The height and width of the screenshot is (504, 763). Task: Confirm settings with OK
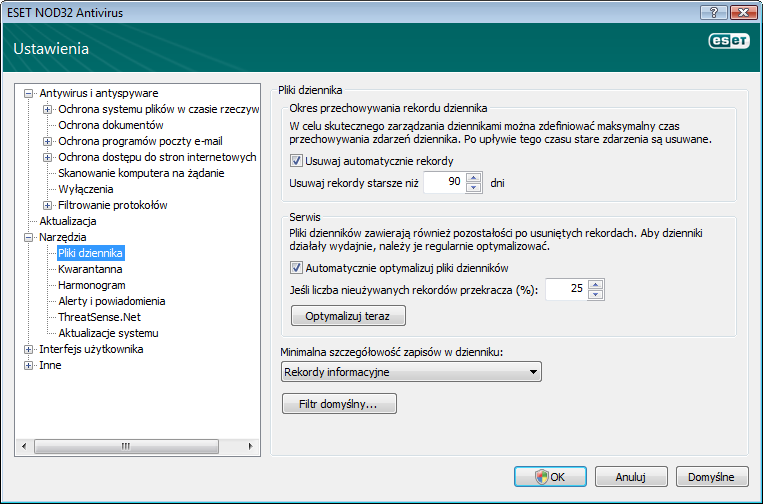550,477
